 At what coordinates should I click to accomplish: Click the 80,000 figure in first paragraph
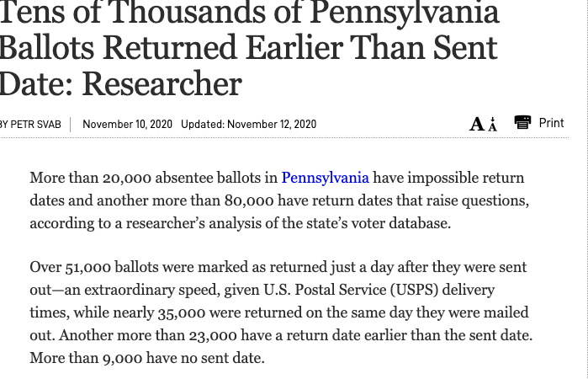(x=249, y=200)
